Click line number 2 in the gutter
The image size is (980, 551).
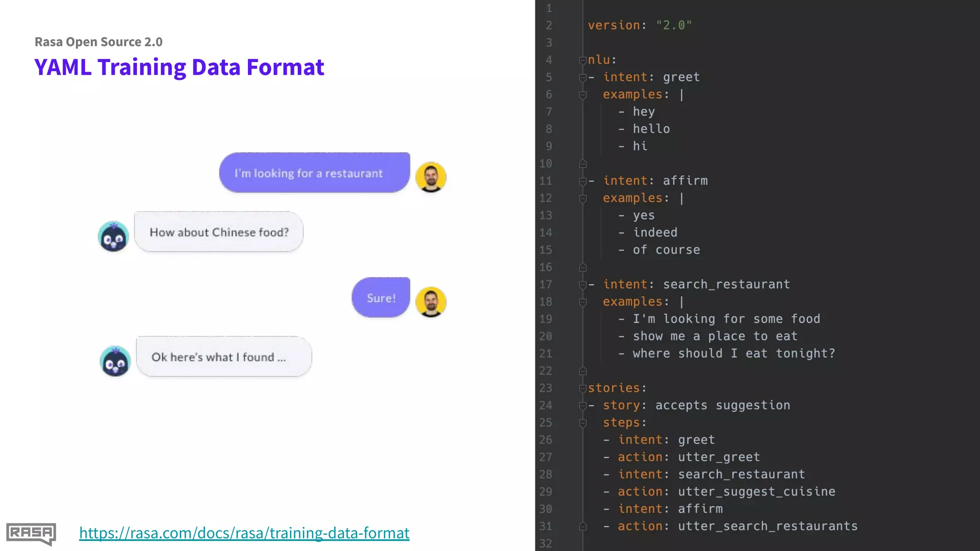click(x=549, y=25)
